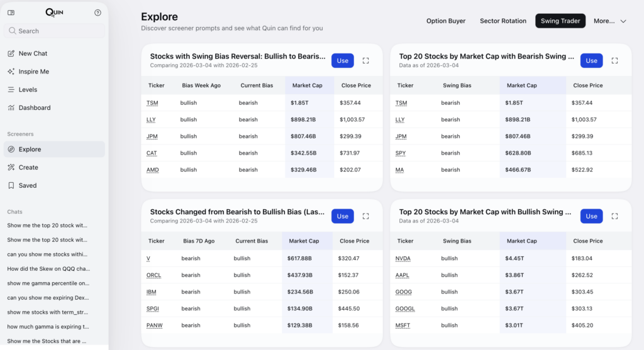Open AMD ticker link

click(152, 170)
